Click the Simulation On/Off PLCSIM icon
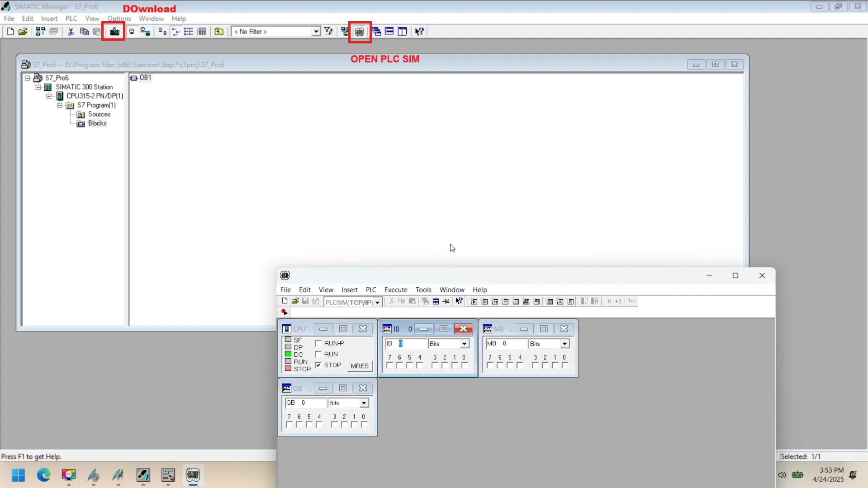The image size is (868, 488). [x=360, y=31]
